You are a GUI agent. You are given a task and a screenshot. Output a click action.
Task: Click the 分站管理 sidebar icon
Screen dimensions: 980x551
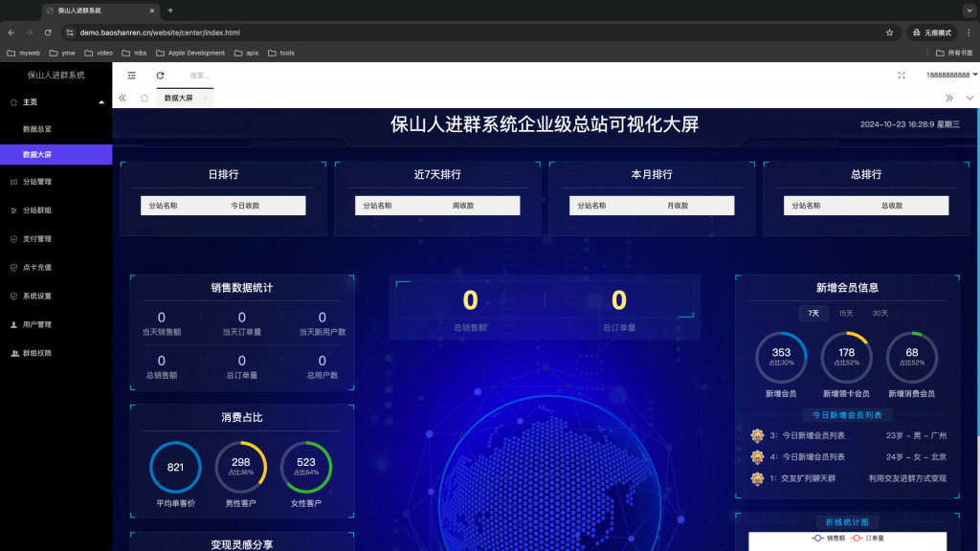click(13, 182)
